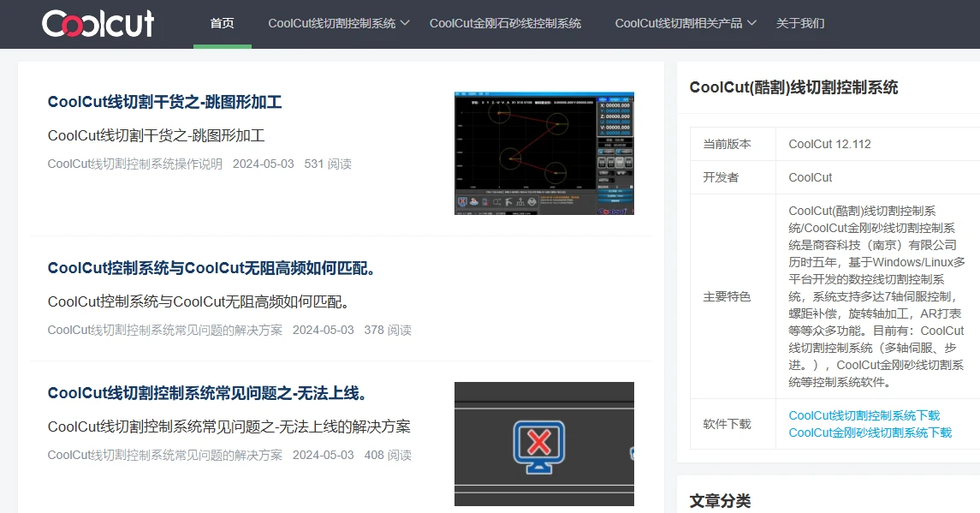Go to the 关于我们 page
980x513 pixels.
pos(799,23)
